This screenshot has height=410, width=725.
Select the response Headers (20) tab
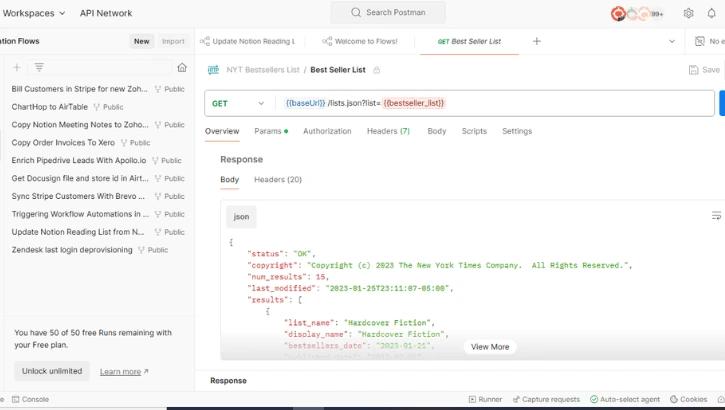coord(278,179)
